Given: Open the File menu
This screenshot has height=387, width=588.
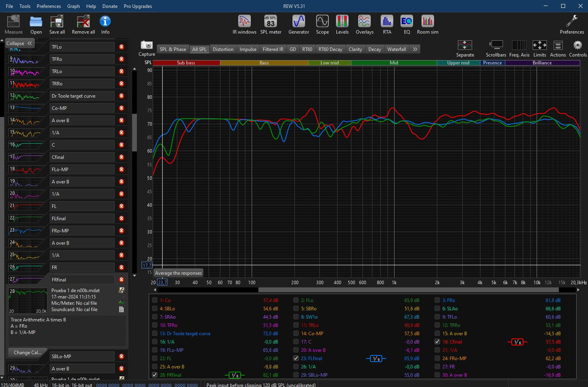Looking at the screenshot, I should click(x=9, y=6).
